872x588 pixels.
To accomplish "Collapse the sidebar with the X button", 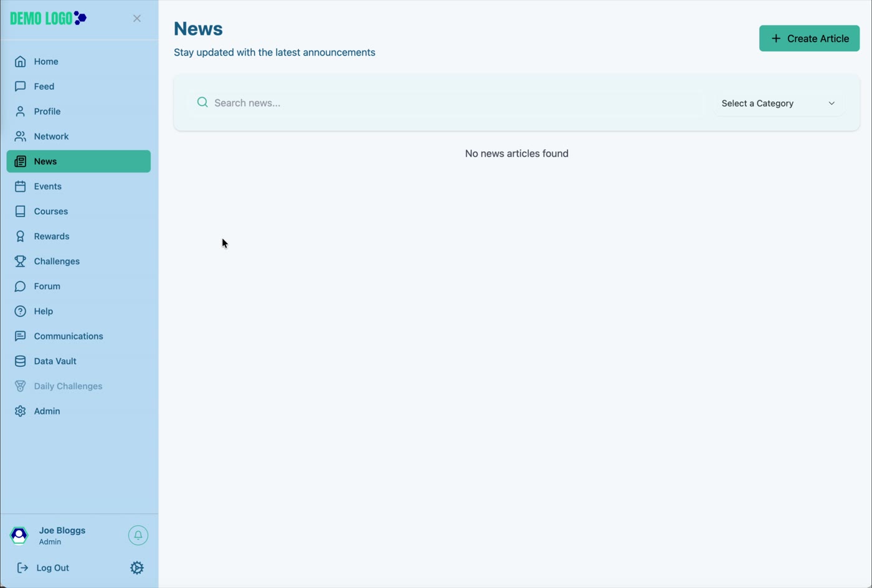I will coord(137,19).
